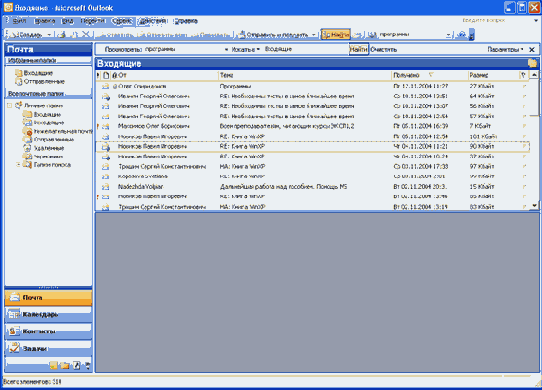This screenshot has width=542, height=390.
Task: Delete the message with the toolbar X icon
Action: pos(86,35)
